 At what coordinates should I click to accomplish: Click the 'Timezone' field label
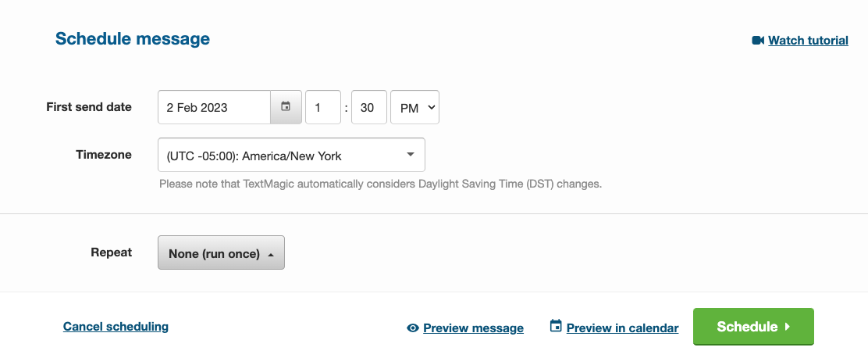click(x=104, y=154)
